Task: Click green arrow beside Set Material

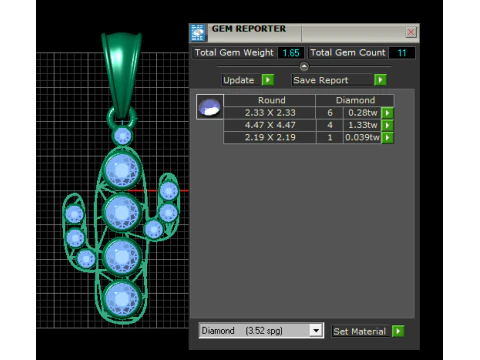Action: (x=398, y=331)
